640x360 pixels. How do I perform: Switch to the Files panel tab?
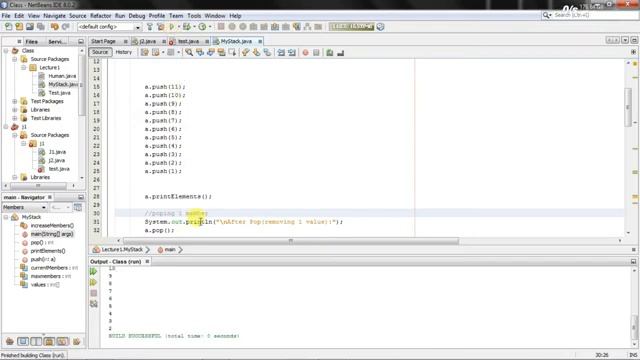(x=31, y=41)
